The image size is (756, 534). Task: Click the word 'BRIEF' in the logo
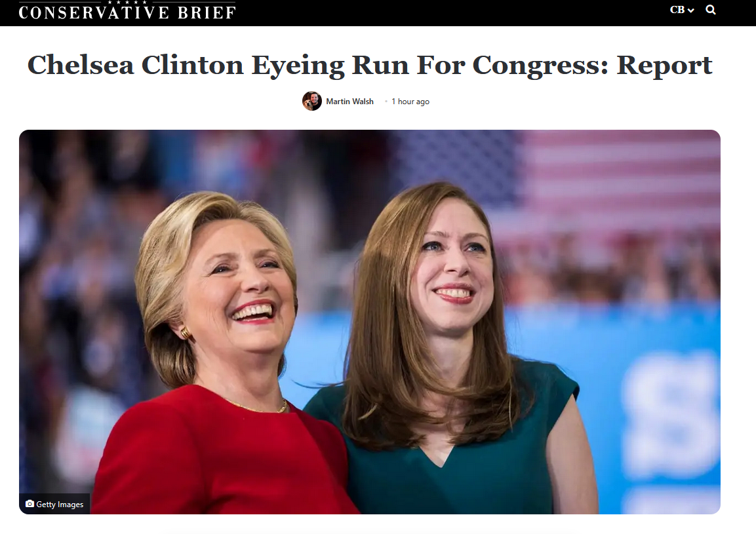[x=207, y=12]
